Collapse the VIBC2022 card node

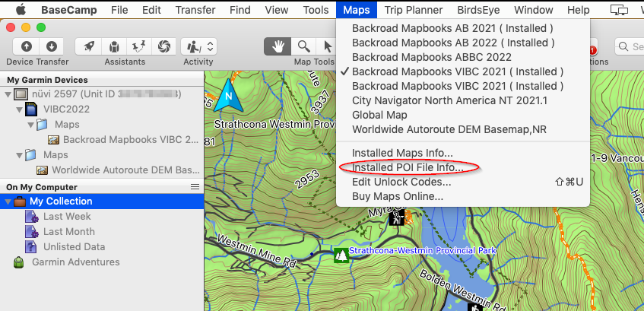(x=19, y=109)
